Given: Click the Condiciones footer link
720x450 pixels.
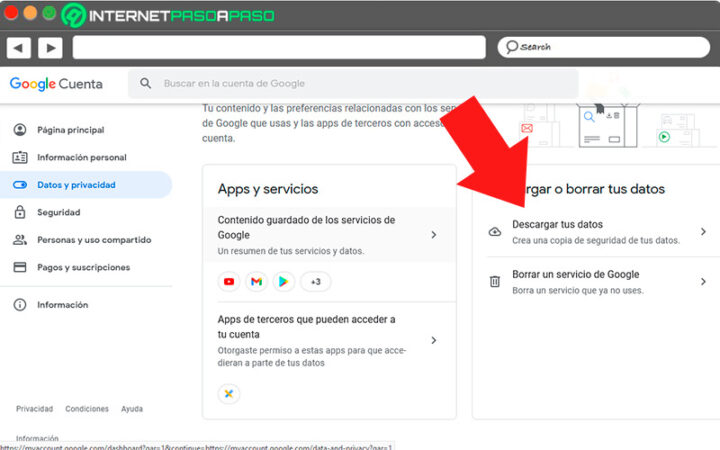Looking at the screenshot, I should click(x=87, y=409).
